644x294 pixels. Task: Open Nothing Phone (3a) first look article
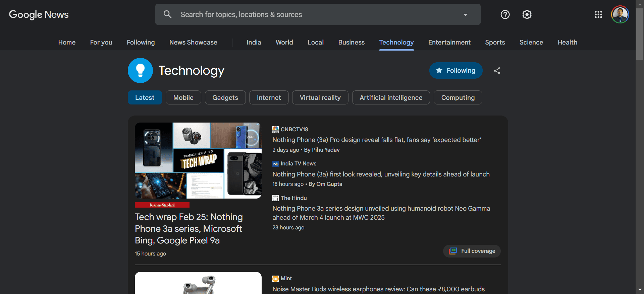[x=381, y=174]
